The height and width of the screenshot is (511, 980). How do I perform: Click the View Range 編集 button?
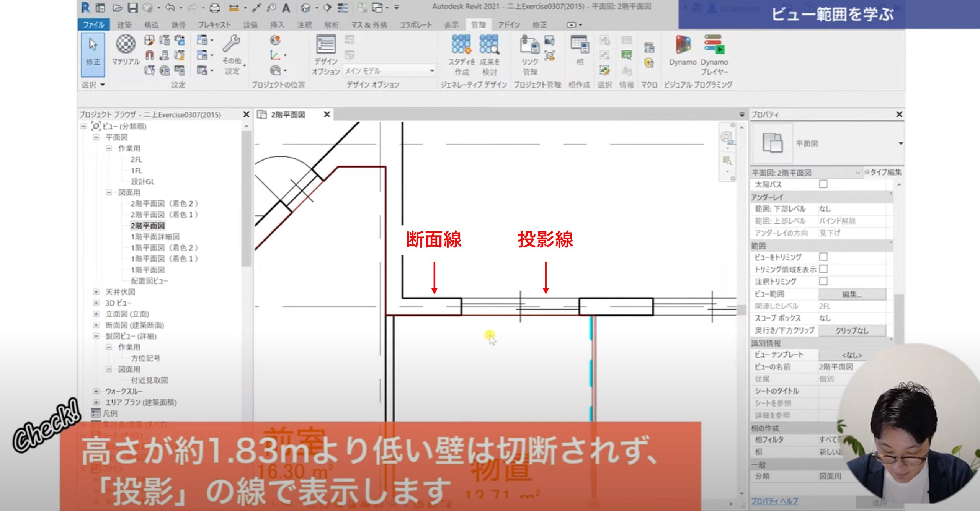click(852, 294)
